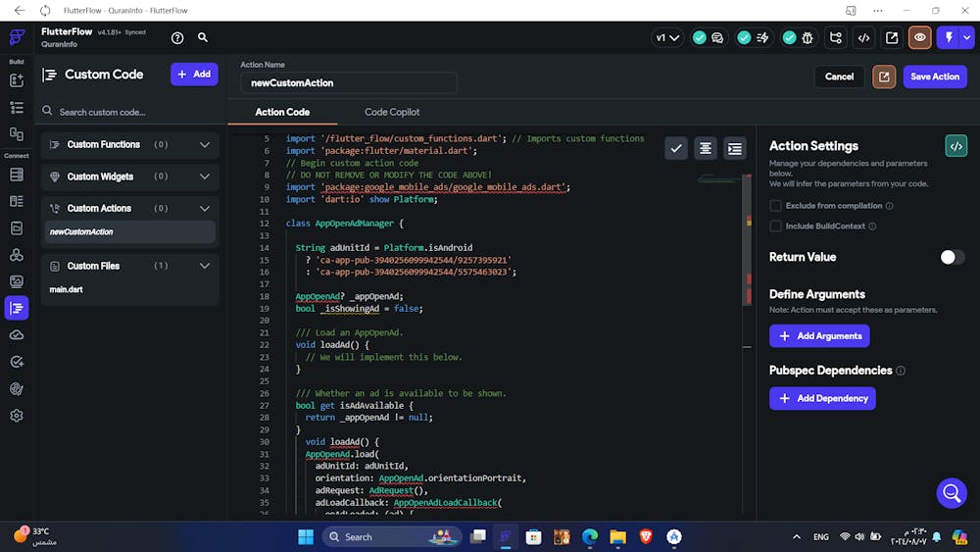This screenshot has height=552, width=980.
Task: Click the preview eye icon
Action: [919, 38]
